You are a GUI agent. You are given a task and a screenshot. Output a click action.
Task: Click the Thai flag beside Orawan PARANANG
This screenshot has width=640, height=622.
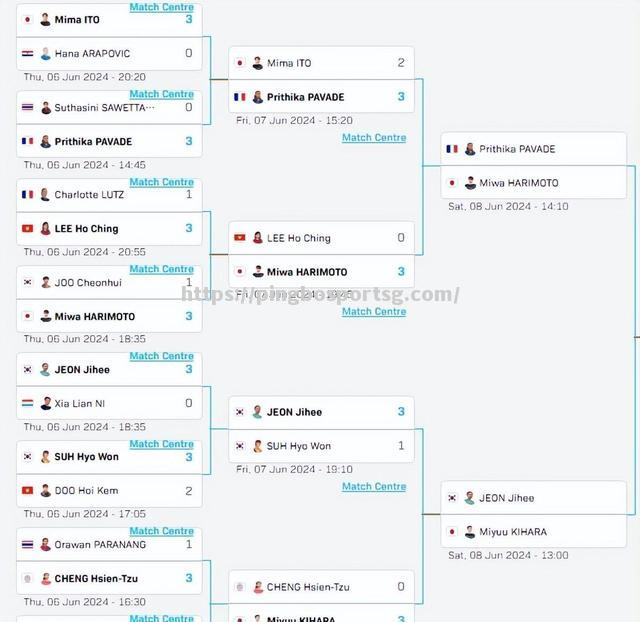click(27, 544)
